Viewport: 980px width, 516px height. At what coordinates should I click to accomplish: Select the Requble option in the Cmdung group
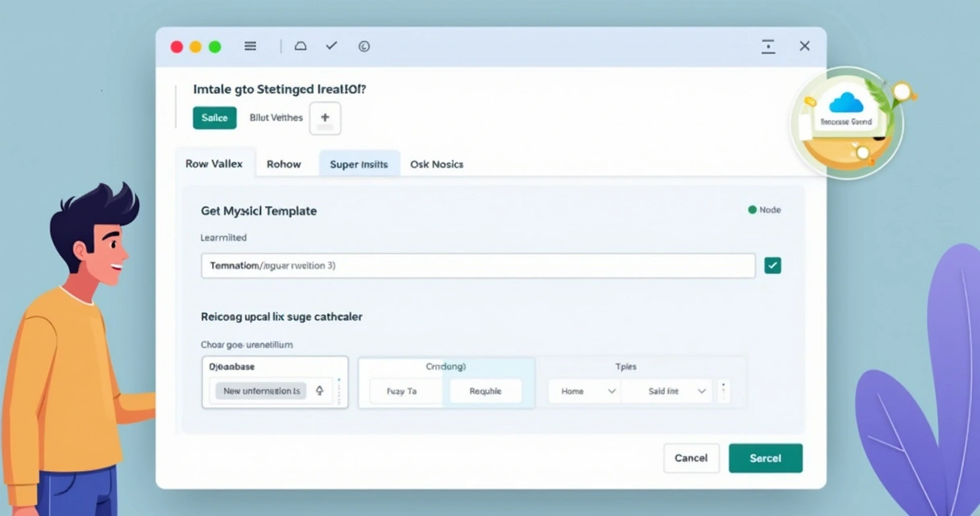coord(486,390)
